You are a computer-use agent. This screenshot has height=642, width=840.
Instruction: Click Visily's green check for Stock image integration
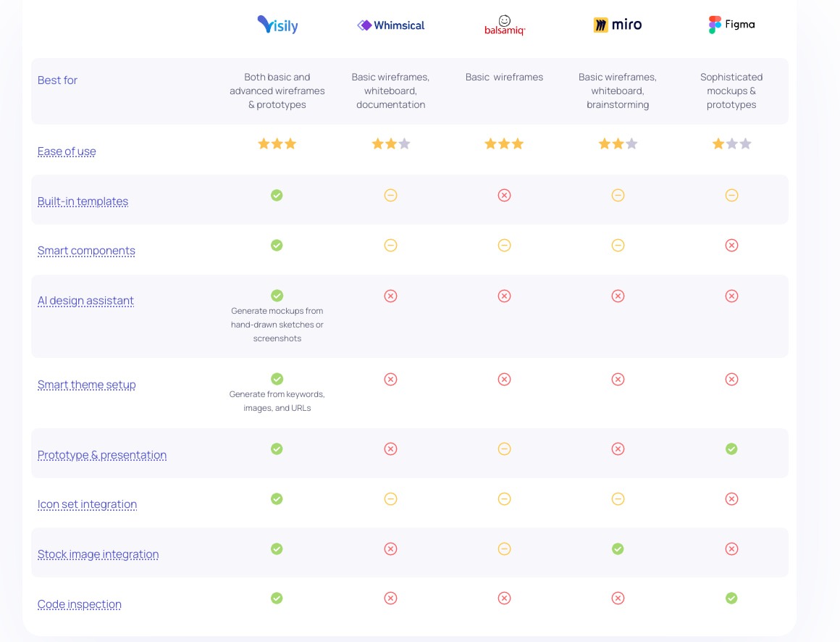[277, 549]
